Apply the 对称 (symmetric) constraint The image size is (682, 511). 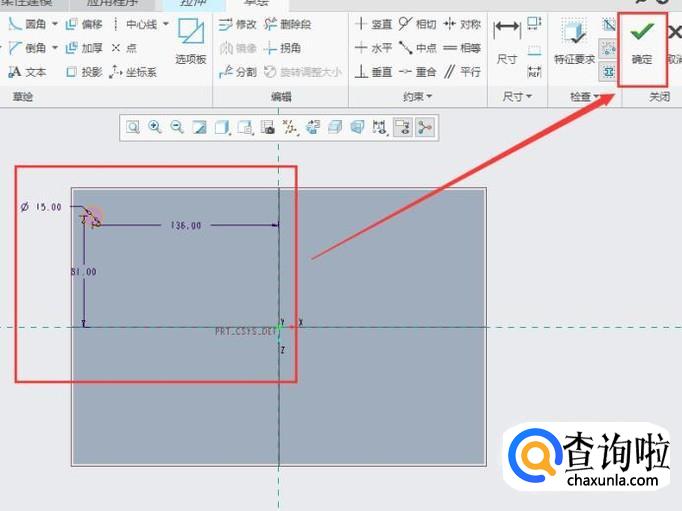point(462,24)
